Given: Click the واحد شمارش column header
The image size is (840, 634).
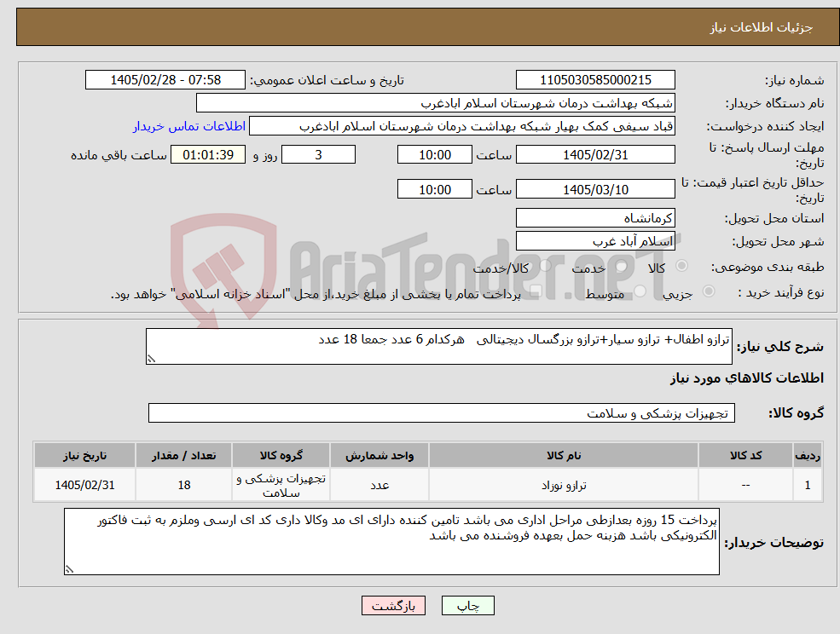Looking at the screenshot, I should click(x=379, y=456).
